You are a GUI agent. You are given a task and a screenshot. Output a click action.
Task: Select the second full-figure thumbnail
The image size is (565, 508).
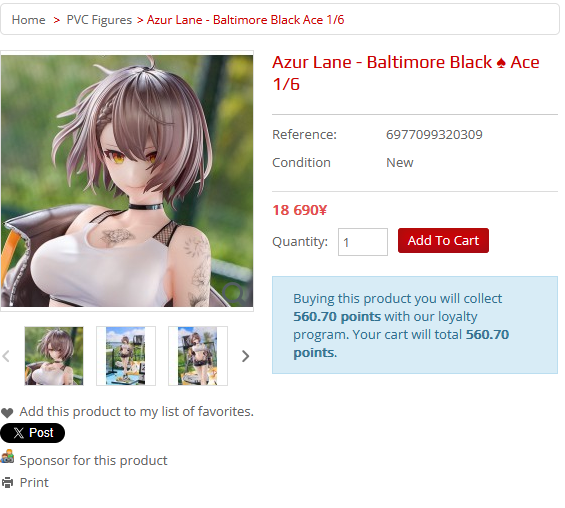pos(126,356)
